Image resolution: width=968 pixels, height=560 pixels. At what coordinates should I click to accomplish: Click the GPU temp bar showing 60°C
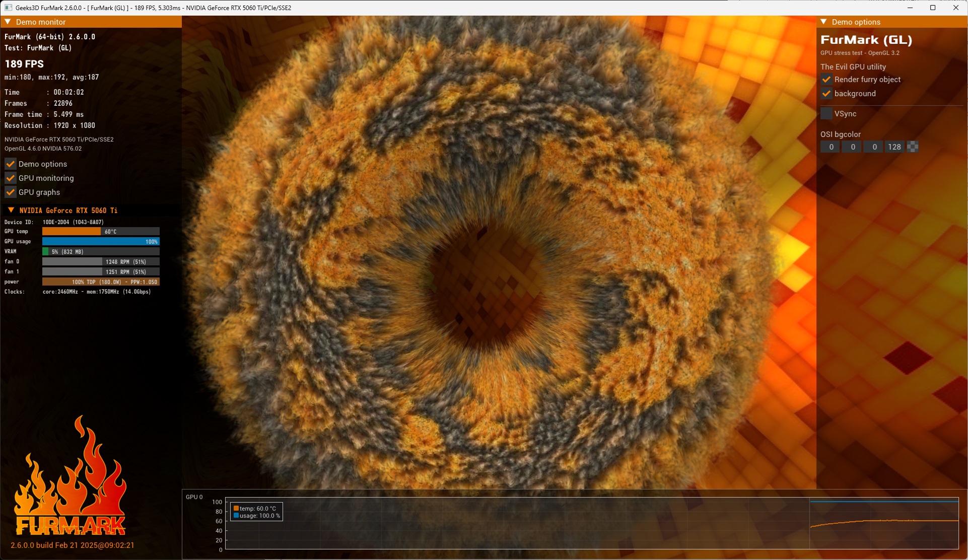point(101,231)
